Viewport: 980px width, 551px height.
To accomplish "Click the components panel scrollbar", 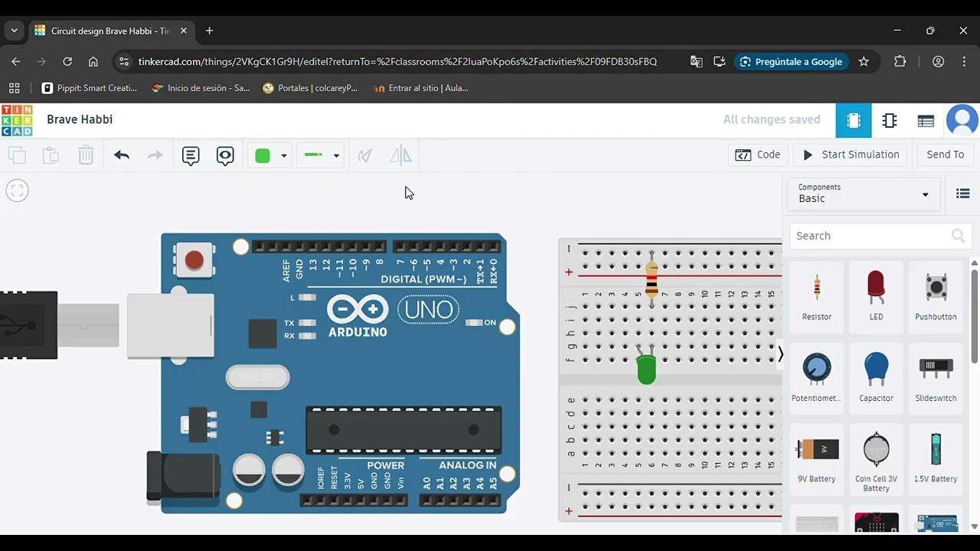I will (975, 315).
